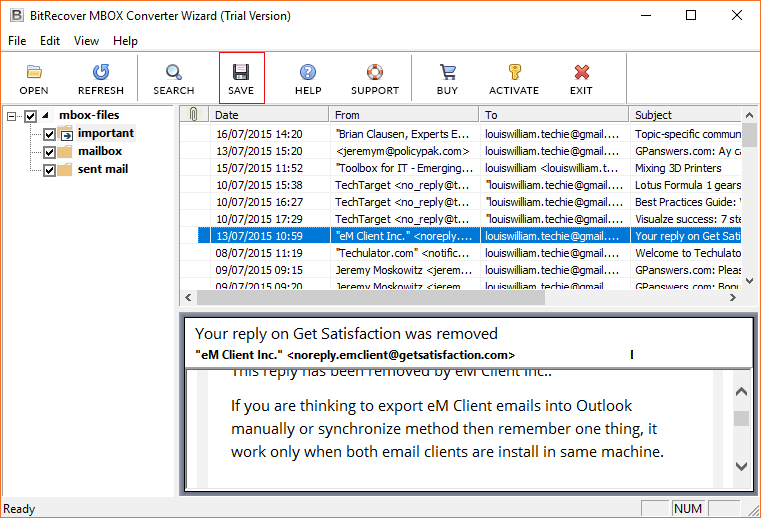This screenshot has width=761, height=518.
Task: Click the Open folder toolbar icon
Action: 34,72
